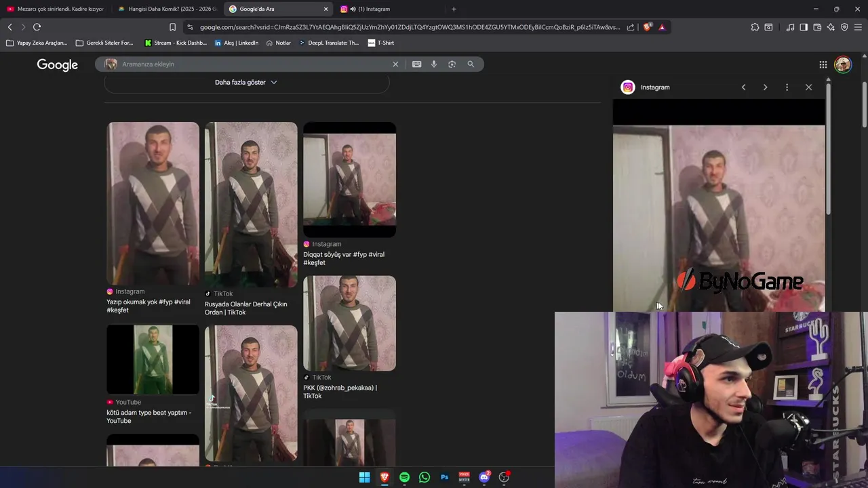Show next image in the Instagram preview panel
The height and width of the screenshot is (488, 868).
click(765, 87)
